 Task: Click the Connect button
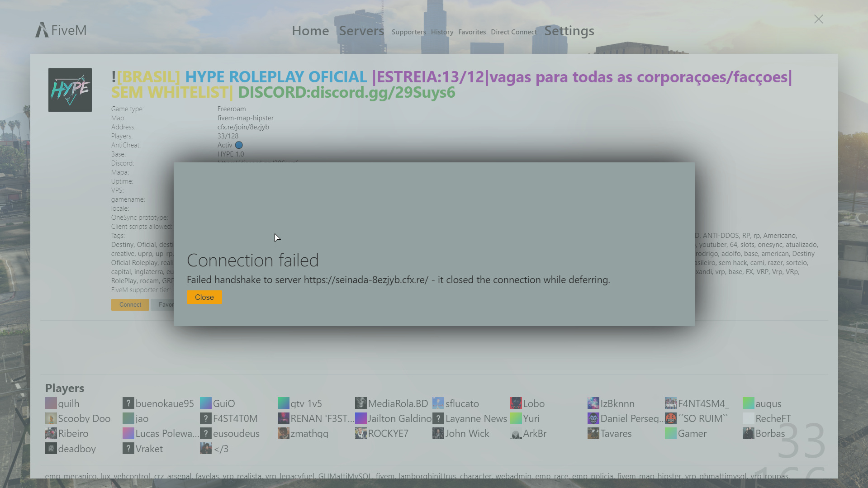click(x=130, y=305)
